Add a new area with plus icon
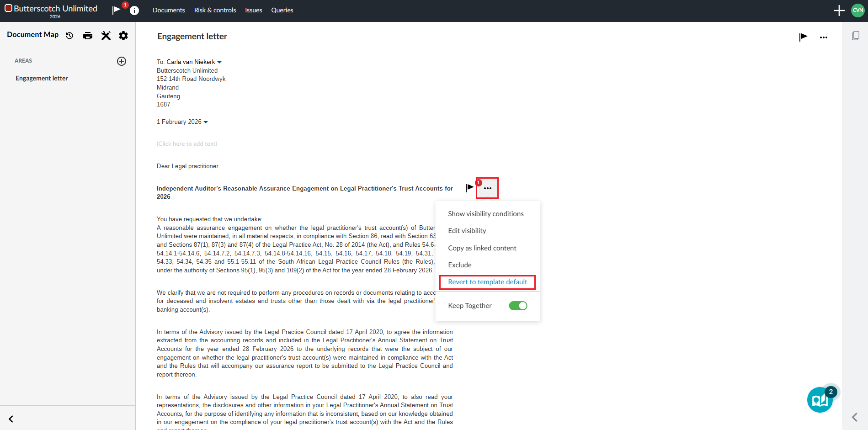Screen dimensions: 868x430 (x=122, y=61)
